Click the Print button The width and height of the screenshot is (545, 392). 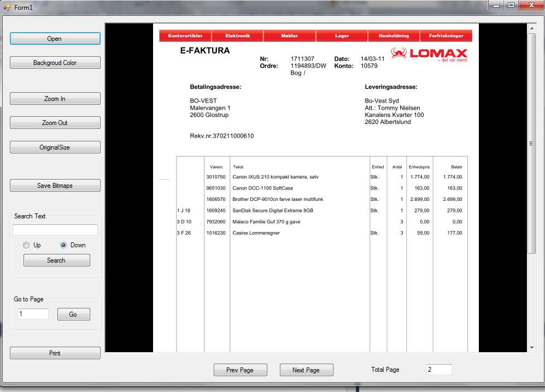tap(55, 353)
